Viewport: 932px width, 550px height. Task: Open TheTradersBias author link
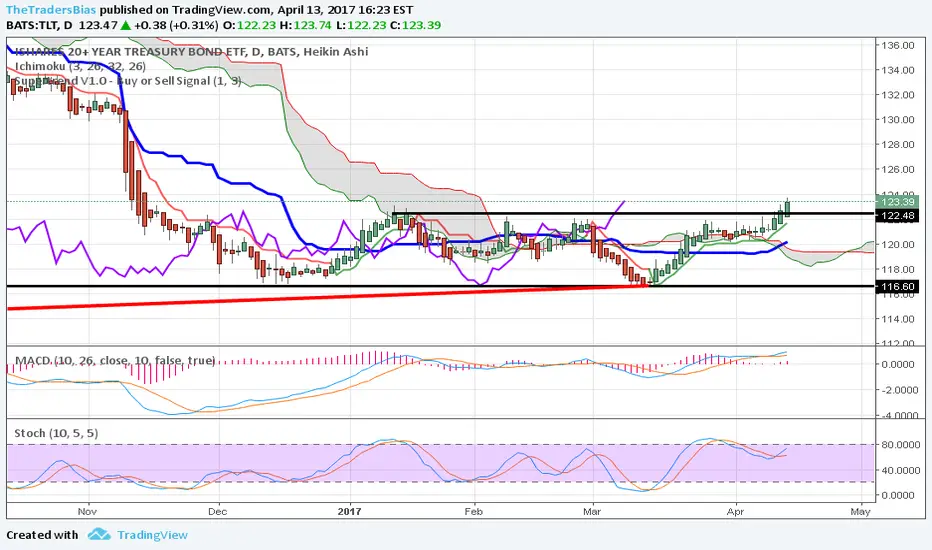click(x=51, y=10)
